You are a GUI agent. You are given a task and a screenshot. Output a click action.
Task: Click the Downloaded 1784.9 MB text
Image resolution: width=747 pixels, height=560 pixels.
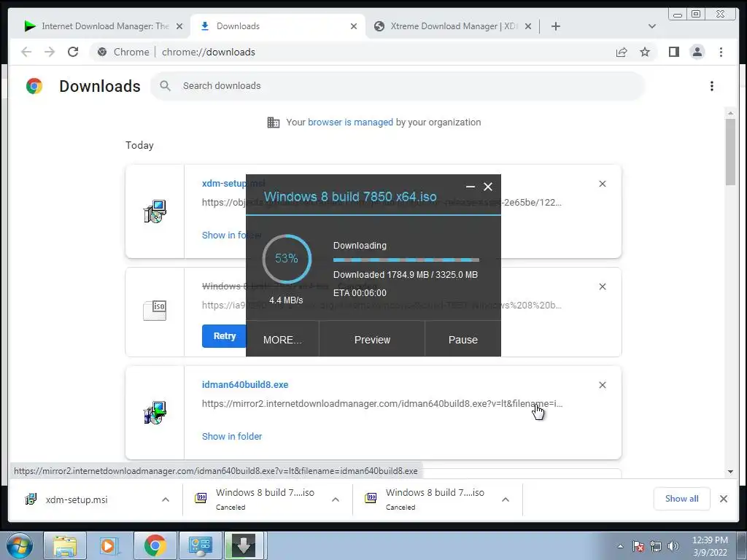point(406,275)
